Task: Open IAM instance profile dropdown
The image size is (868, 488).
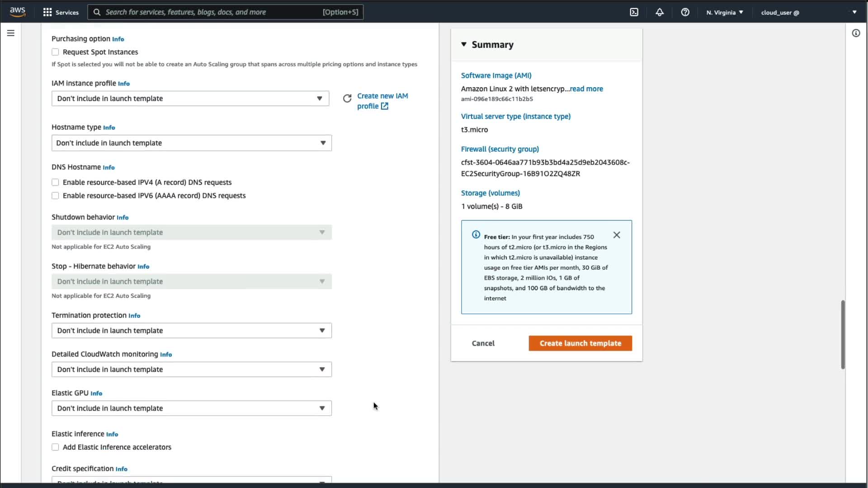Action: coord(190,99)
